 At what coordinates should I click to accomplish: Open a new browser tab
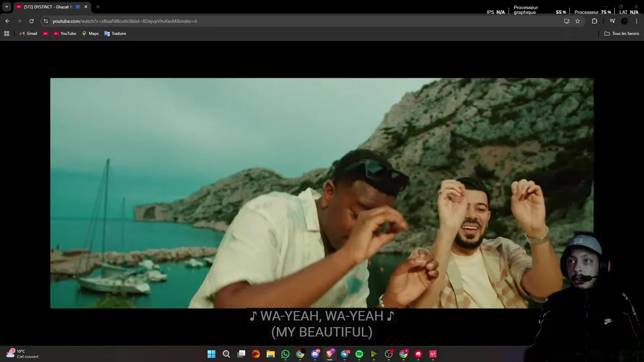point(98,7)
